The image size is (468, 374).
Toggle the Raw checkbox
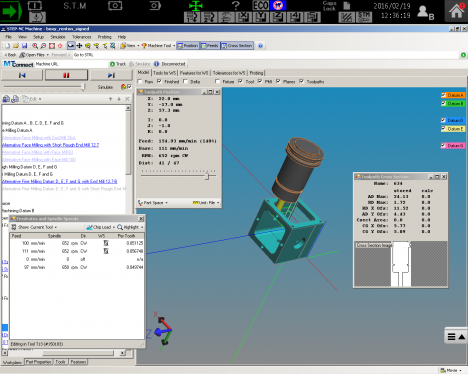click(140, 81)
